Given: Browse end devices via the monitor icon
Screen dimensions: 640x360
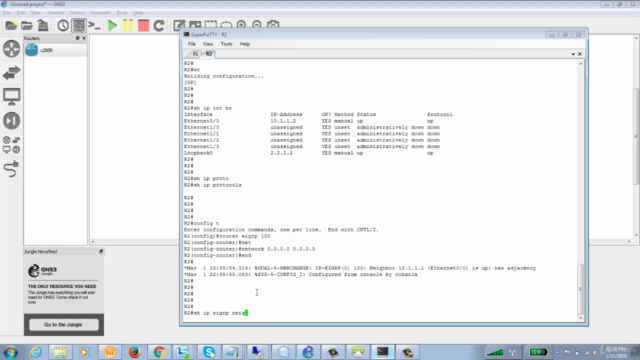Looking at the screenshot, I should click(x=11, y=97).
